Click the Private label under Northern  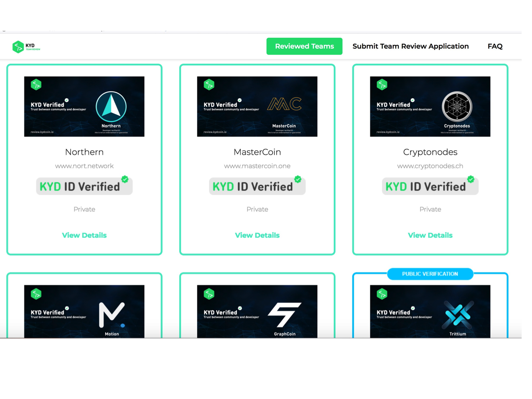point(84,209)
